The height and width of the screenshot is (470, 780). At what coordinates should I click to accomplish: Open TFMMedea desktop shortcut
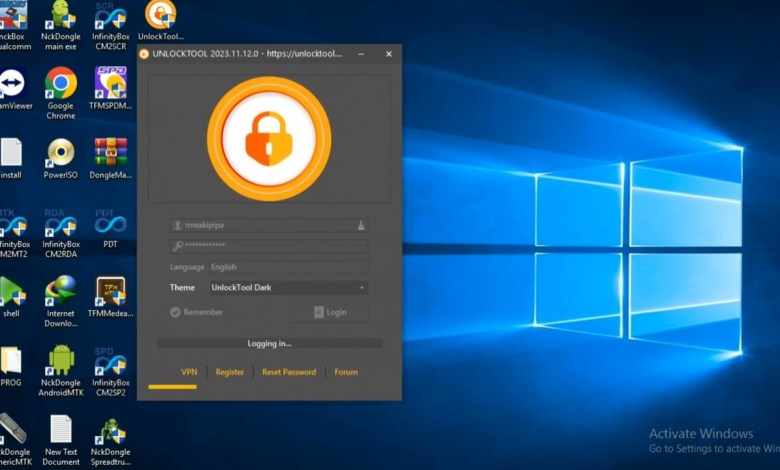tap(110, 293)
